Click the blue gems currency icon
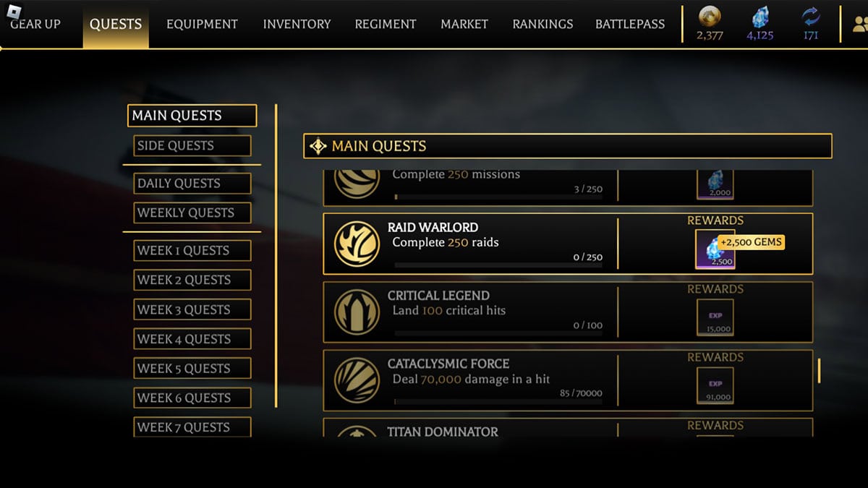This screenshot has width=868, height=488. tap(759, 17)
